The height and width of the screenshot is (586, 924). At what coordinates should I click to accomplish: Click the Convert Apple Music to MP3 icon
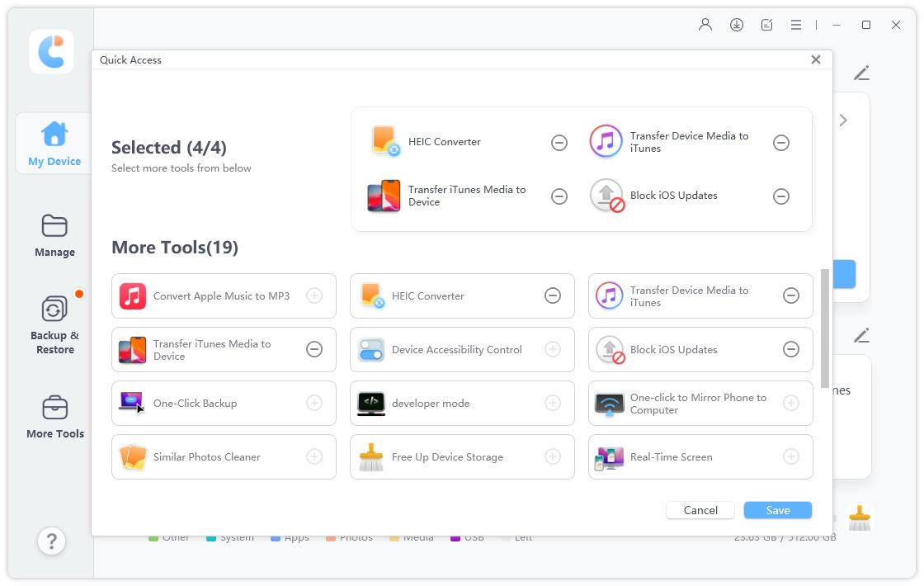(132, 295)
